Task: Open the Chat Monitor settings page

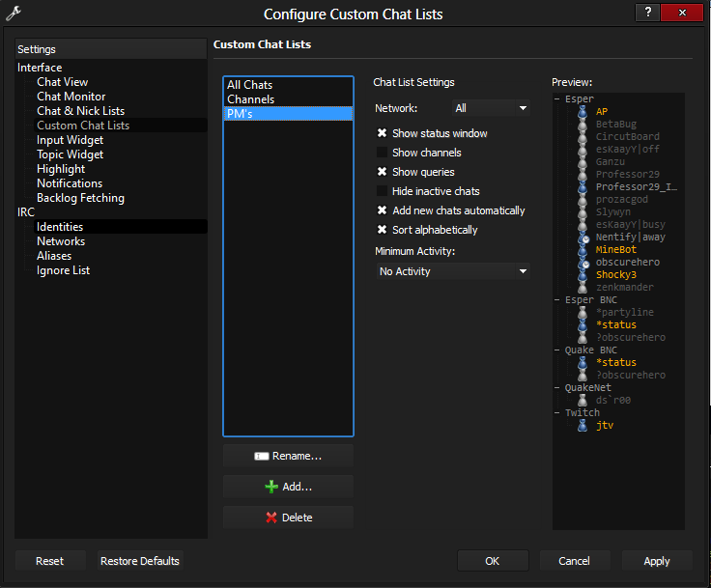Action: coord(71,97)
